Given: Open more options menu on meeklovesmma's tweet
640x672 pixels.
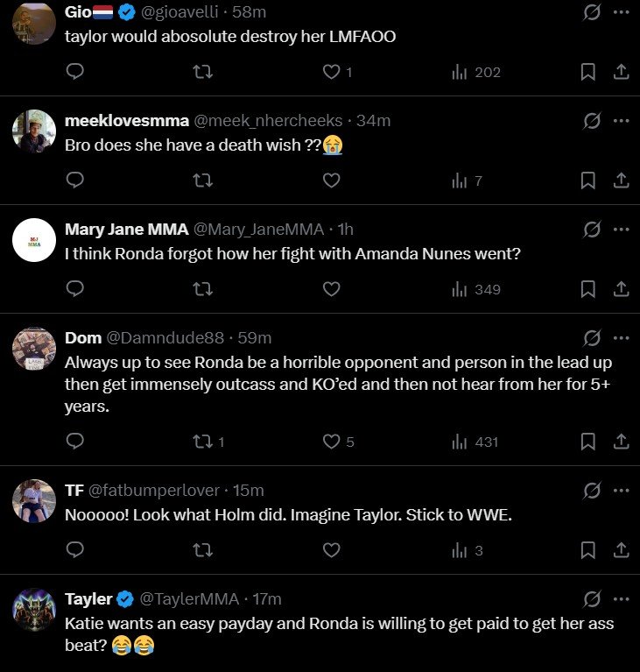Looking at the screenshot, I should pos(621,120).
